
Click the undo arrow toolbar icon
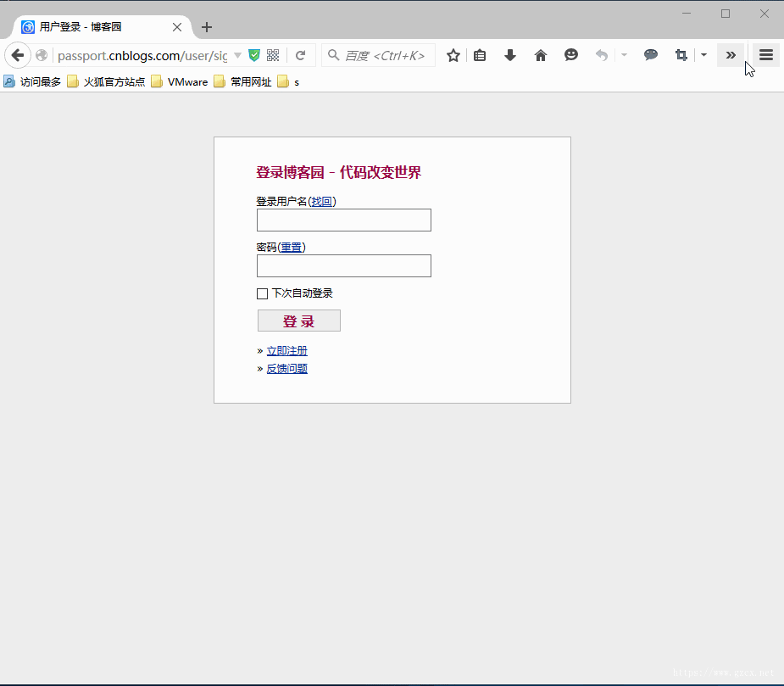(602, 55)
